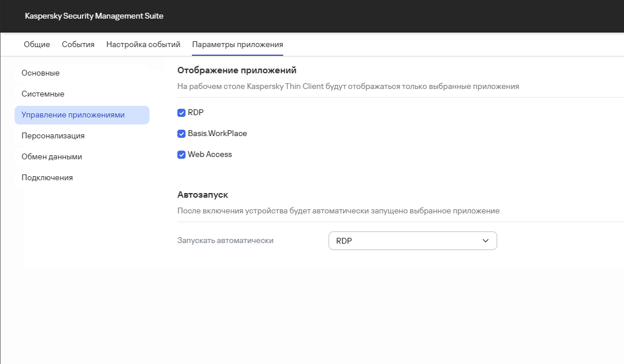Toggle the Basis.WorkPlace checkbox
The height and width of the screenshot is (364, 624).
coord(181,134)
